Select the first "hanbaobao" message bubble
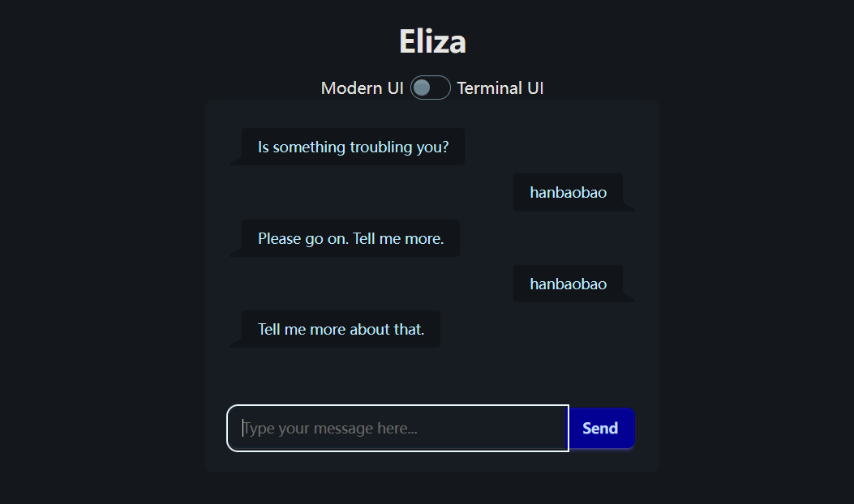The width and height of the screenshot is (854, 504). pyautogui.click(x=568, y=193)
